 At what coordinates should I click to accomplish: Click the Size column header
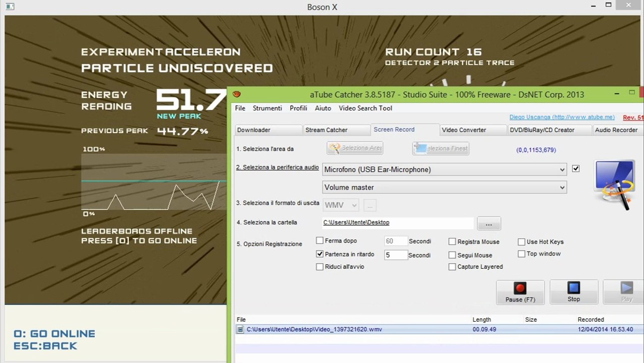pos(531,320)
